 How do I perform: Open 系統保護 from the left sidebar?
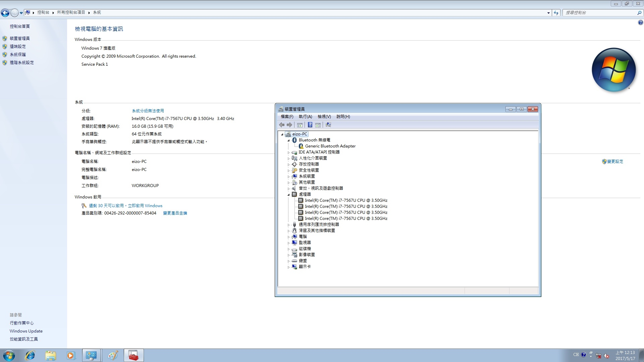pos(17,55)
